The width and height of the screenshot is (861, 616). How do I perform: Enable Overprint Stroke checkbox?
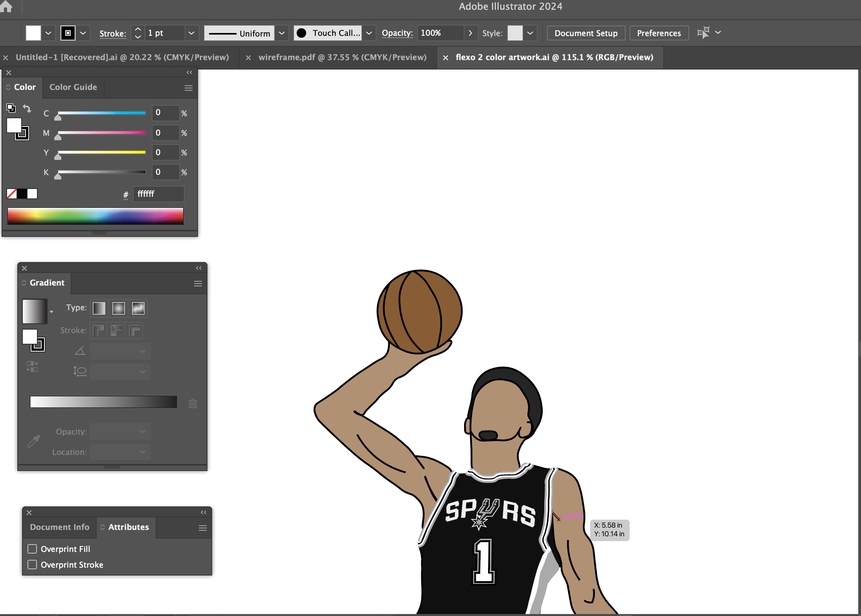[x=32, y=565]
